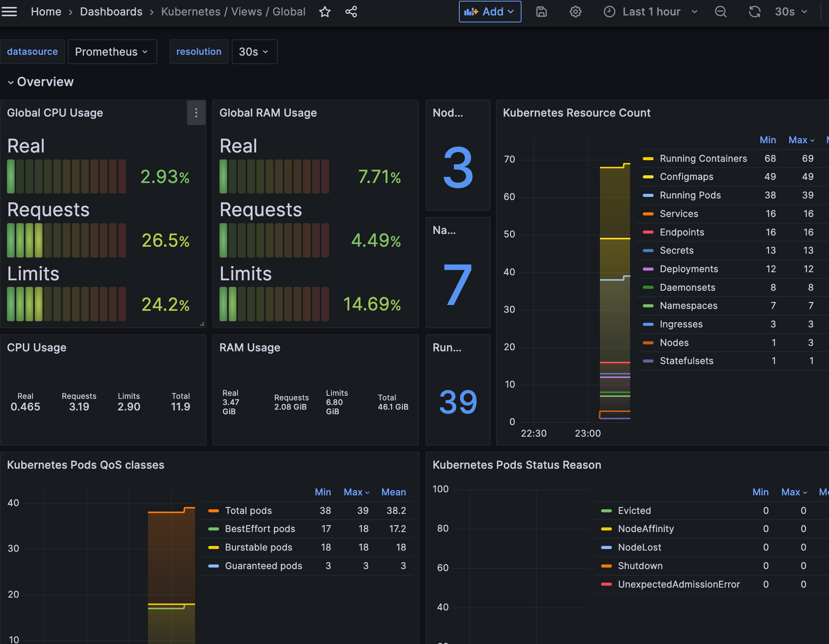
Task: Open the Prometheus datasource dropdown
Action: (x=112, y=52)
